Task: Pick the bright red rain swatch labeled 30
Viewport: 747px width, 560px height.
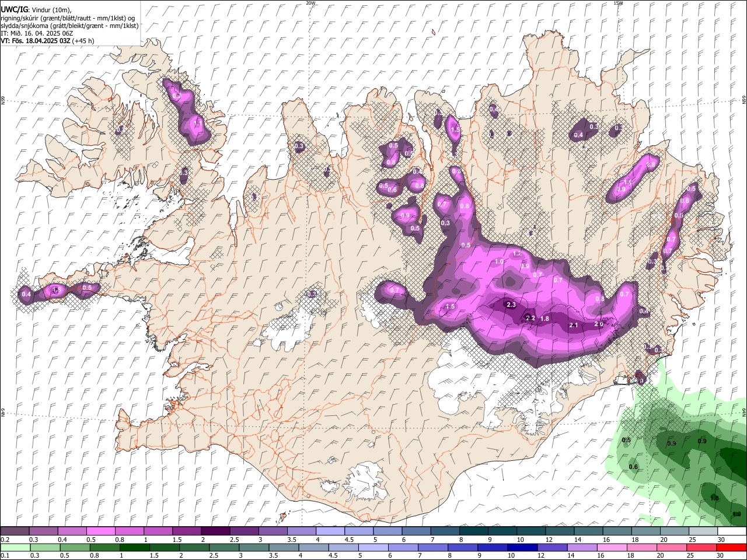Action: coord(731,547)
